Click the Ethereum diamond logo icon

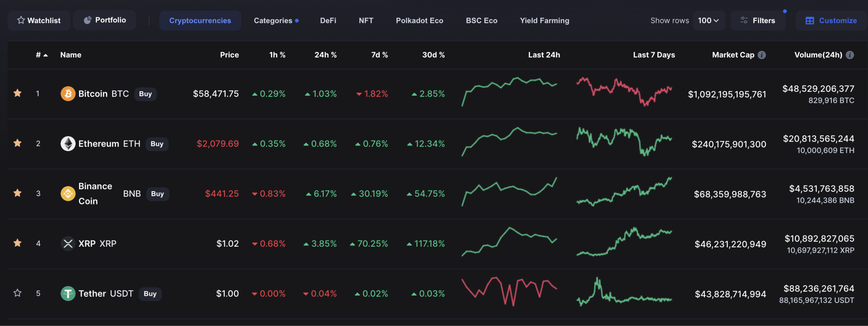click(68, 144)
